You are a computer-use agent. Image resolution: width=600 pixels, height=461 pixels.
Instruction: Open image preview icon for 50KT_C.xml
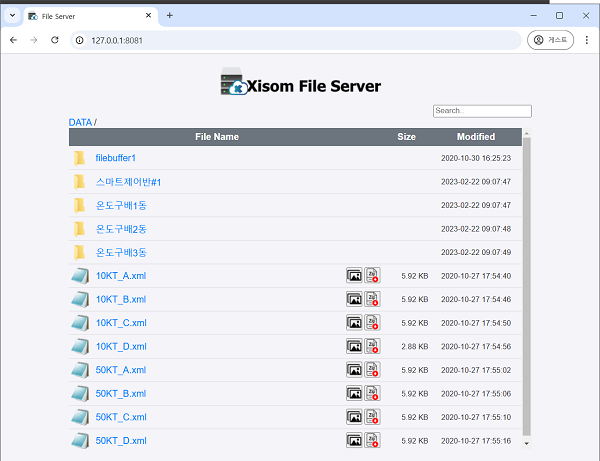[x=354, y=417]
